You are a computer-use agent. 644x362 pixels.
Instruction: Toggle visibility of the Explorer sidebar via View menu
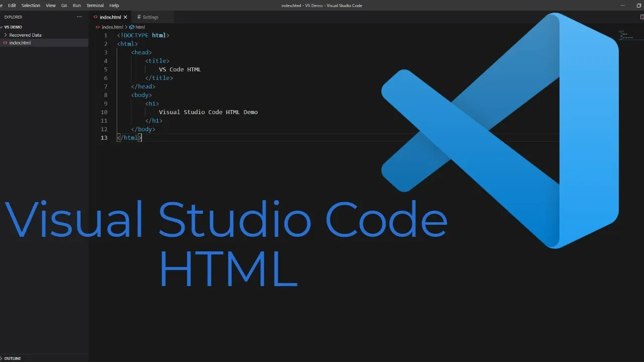coord(50,6)
